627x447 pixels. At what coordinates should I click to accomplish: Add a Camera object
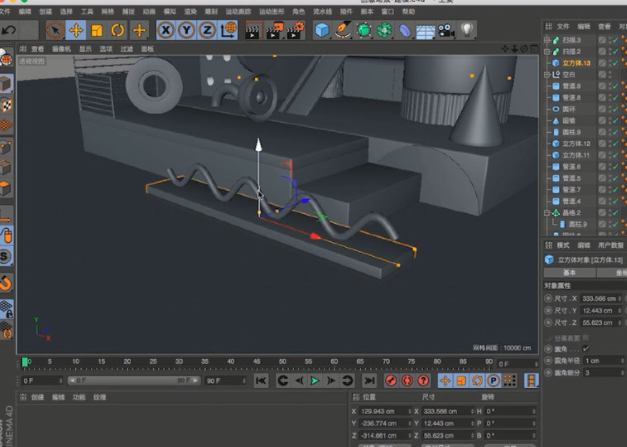click(446, 30)
